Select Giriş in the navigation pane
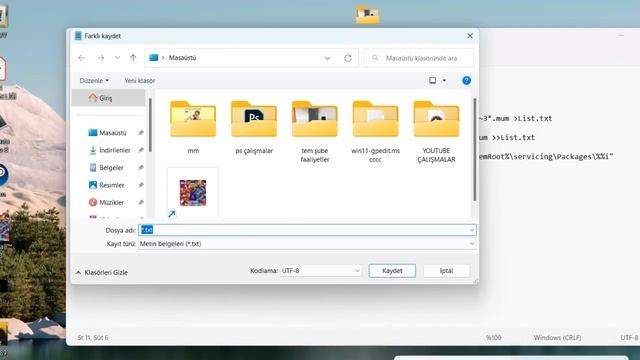 108,98
